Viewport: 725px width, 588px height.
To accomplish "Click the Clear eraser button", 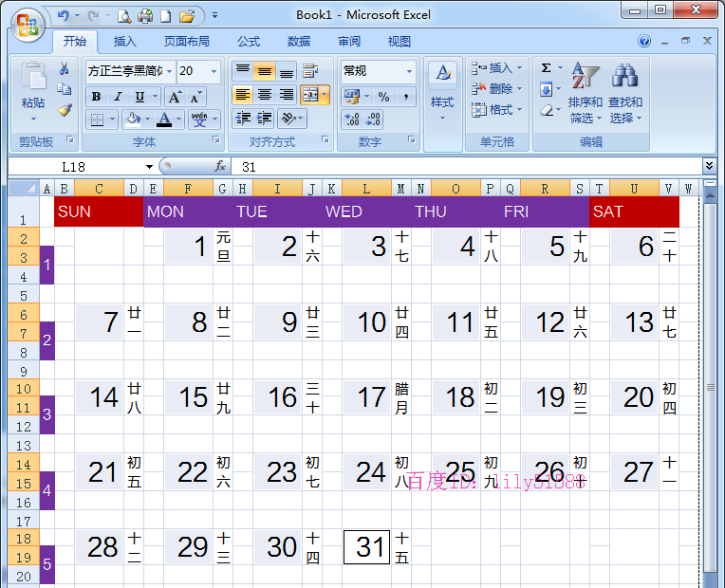I will pyautogui.click(x=546, y=110).
